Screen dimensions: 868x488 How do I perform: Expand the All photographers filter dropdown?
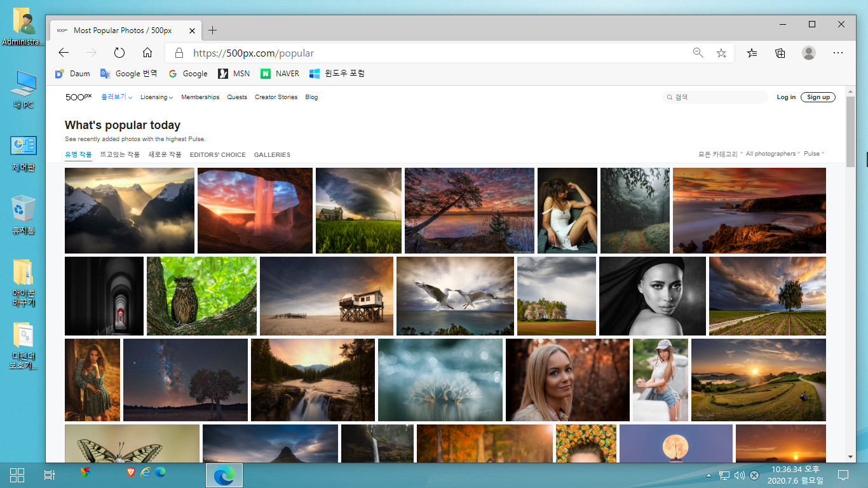(773, 154)
